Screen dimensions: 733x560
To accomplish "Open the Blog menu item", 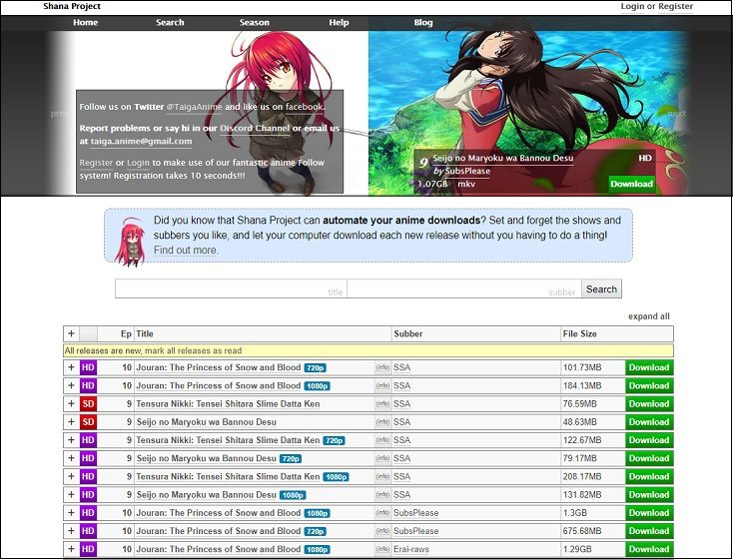I will [423, 22].
